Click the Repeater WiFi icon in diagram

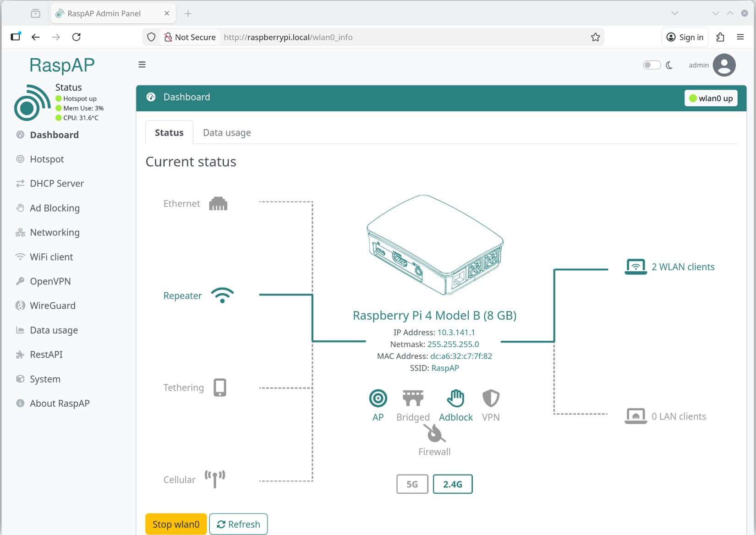point(223,295)
